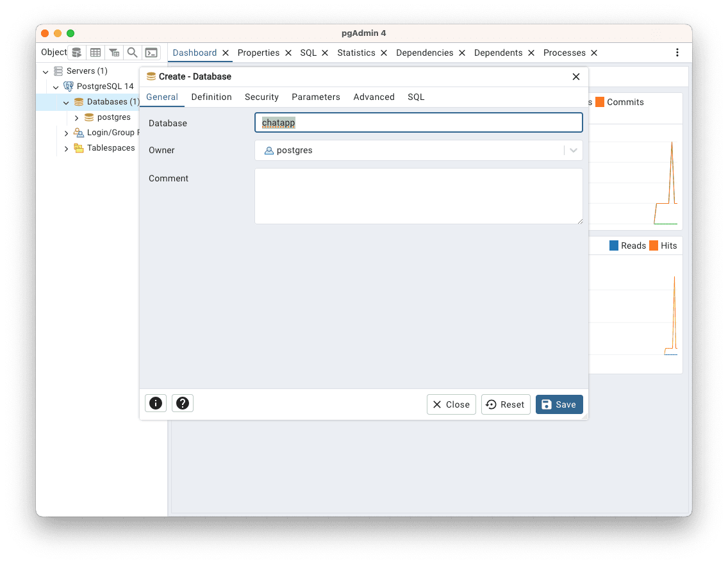The height and width of the screenshot is (564, 728).
Task: Switch to the General dialog tab
Action: [x=162, y=97]
